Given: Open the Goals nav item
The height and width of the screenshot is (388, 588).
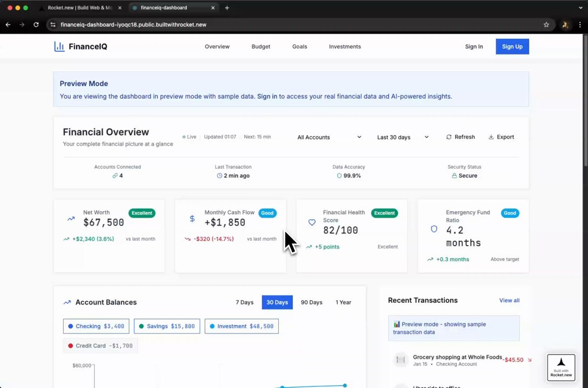Looking at the screenshot, I should [299, 46].
